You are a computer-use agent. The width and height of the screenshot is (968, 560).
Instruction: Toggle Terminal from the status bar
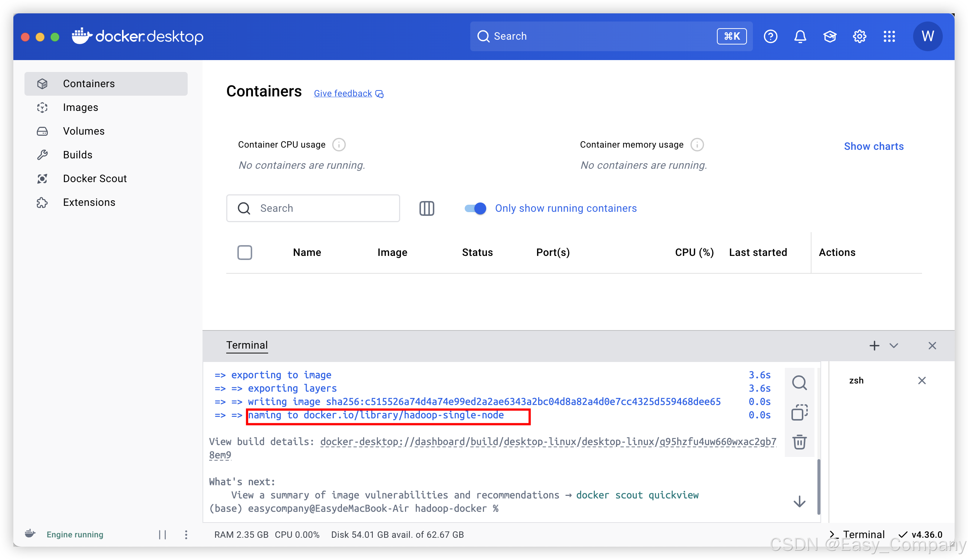(x=857, y=534)
